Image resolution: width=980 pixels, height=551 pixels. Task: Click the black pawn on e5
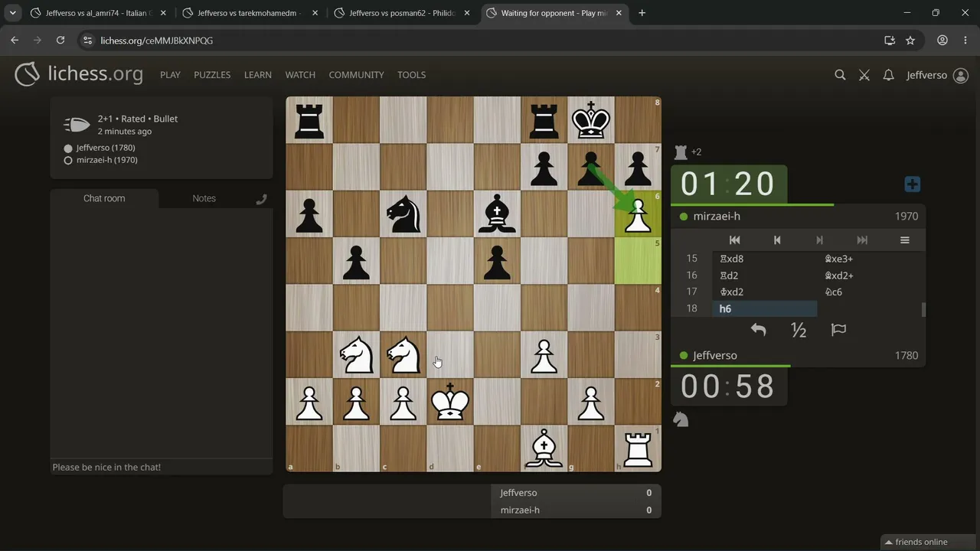click(x=498, y=261)
